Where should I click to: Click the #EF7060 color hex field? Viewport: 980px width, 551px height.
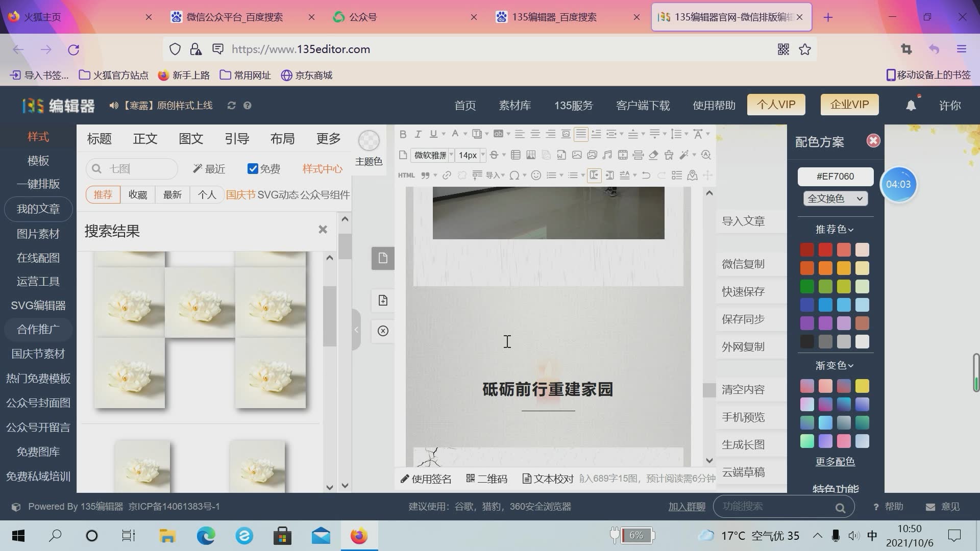(835, 177)
